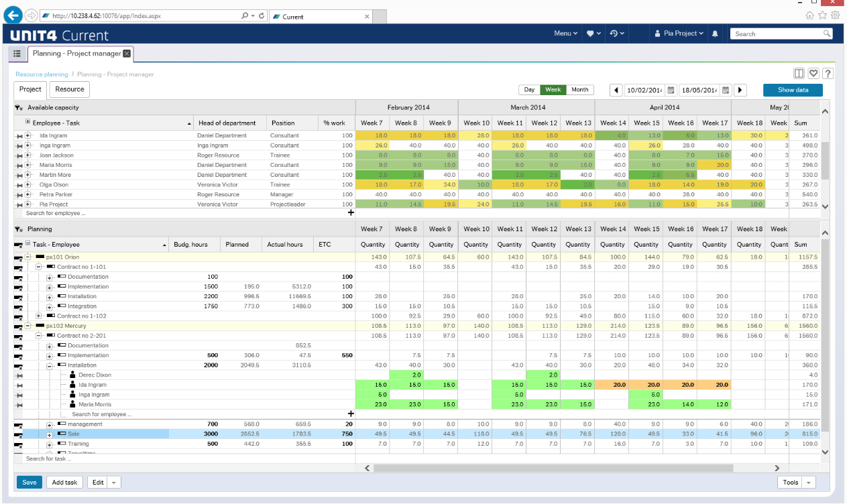Click the Save button
The width and height of the screenshot is (847, 504).
coord(30,483)
